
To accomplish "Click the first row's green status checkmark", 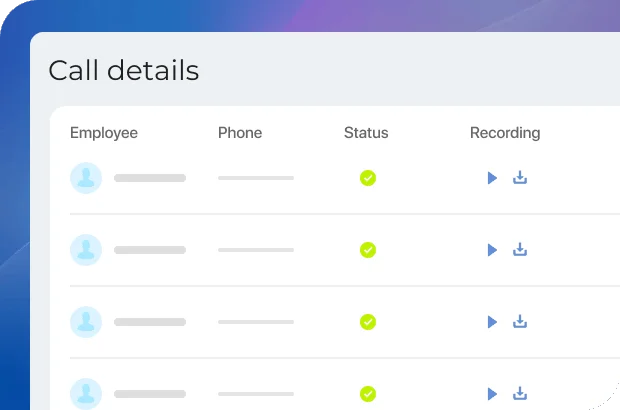I will tap(368, 178).
